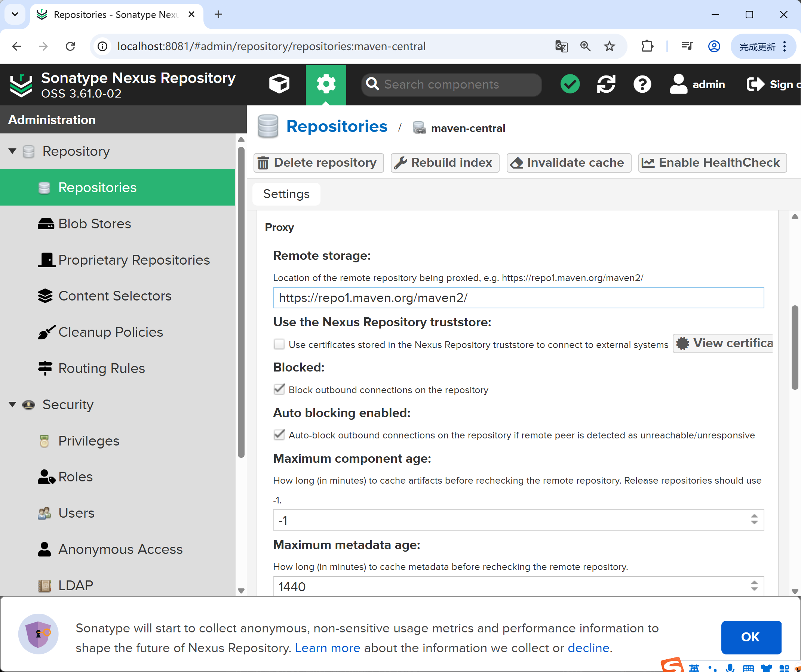Click the Refresh arrows icon in header
This screenshot has height=672, width=801.
[606, 84]
